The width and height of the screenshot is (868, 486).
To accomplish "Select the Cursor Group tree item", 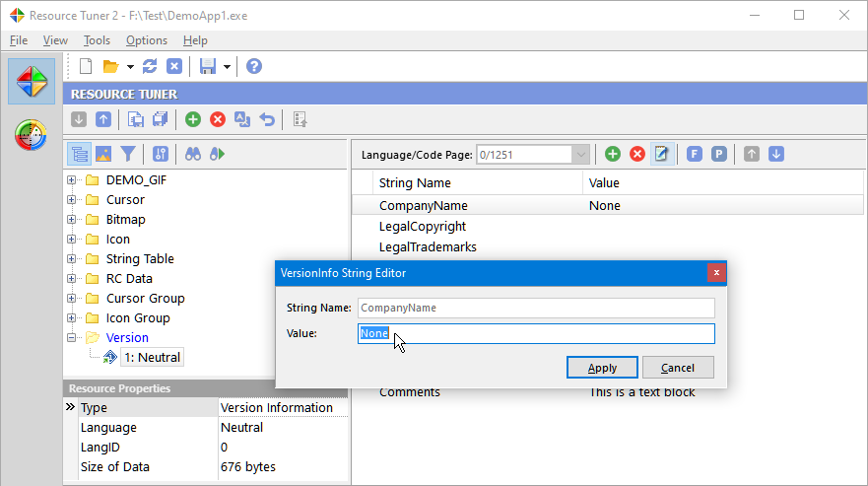I will pyautogui.click(x=145, y=298).
